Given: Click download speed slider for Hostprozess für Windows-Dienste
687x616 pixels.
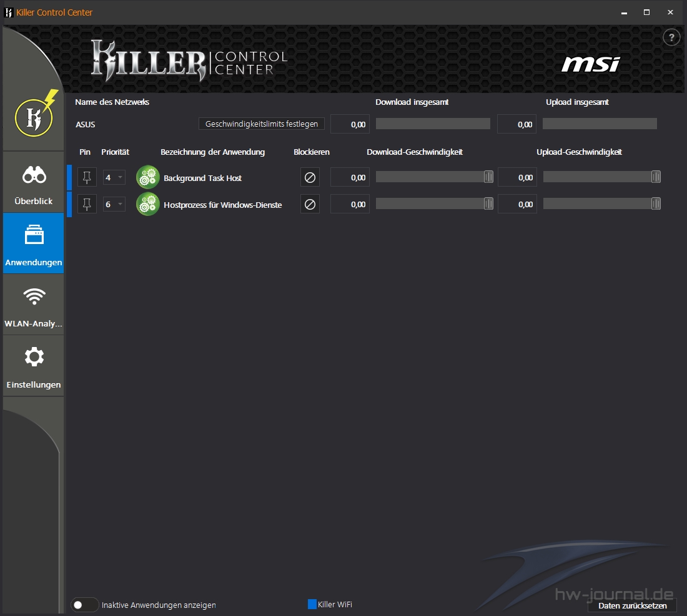Looking at the screenshot, I should tap(435, 203).
